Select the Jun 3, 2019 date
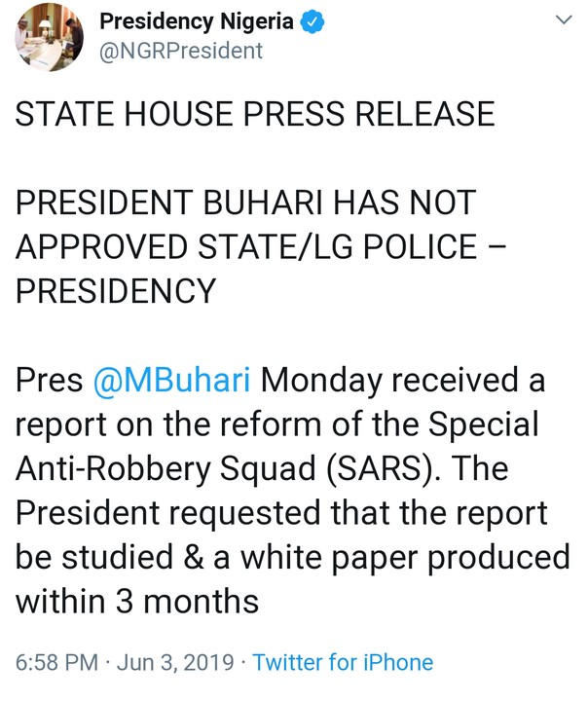The width and height of the screenshot is (588, 701). coord(176,663)
